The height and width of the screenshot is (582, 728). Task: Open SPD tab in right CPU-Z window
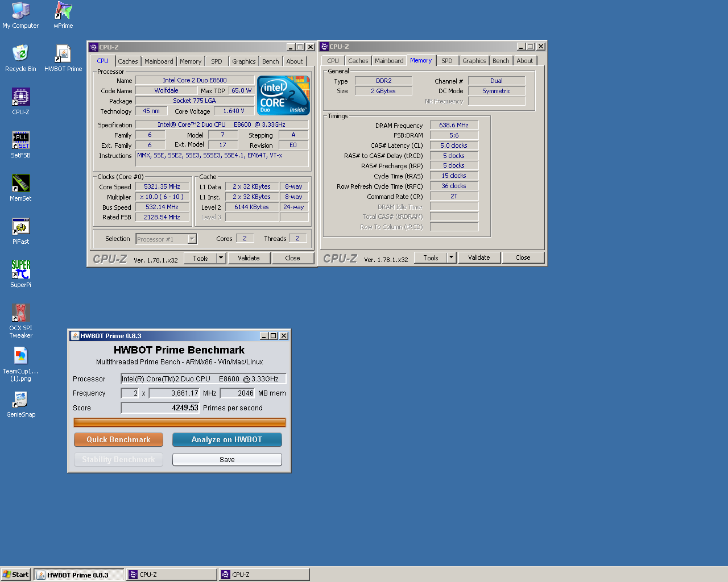click(x=447, y=61)
